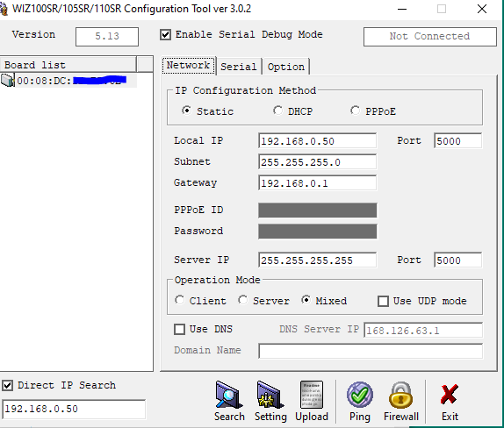Click the Not Connected status box

[x=429, y=36]
